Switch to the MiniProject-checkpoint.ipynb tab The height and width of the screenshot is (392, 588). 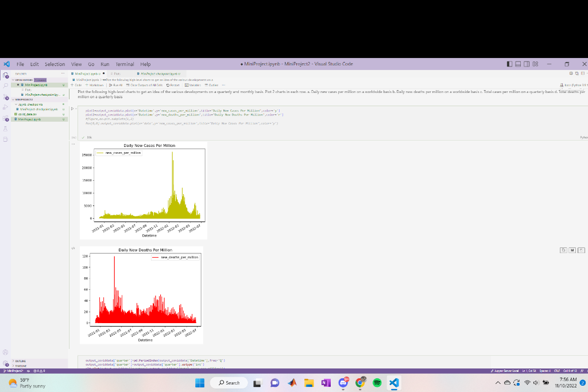tap(158, 74)
